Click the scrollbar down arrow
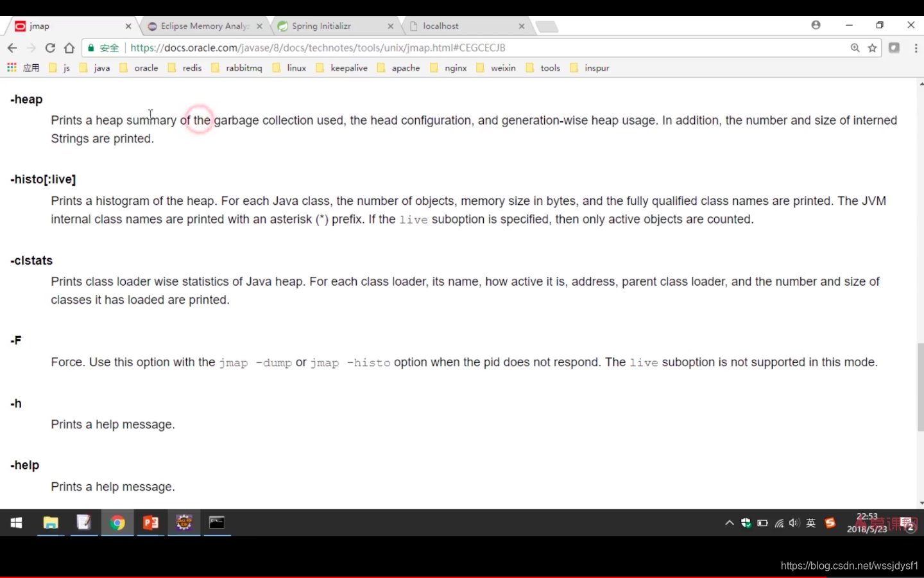924x578 pixels. (x=920, y=504)
